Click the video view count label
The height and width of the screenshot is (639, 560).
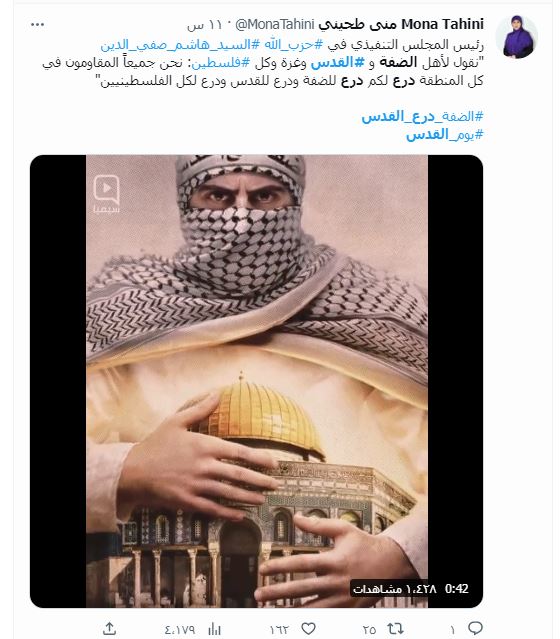[x=395, y=589]
